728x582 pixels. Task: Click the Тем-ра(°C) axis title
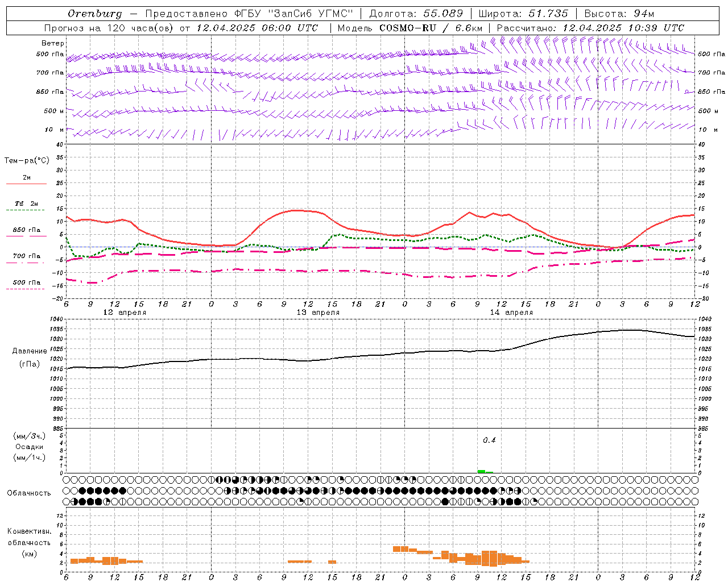pyautogui.click(x=27, y=161)
